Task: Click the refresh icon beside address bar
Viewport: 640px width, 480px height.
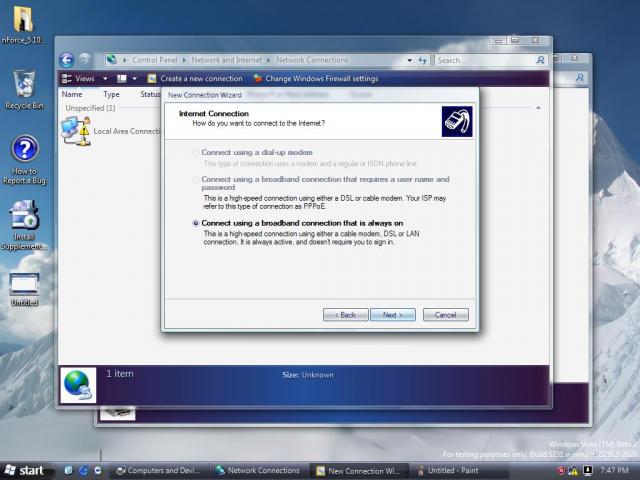Action: [422, 60]
